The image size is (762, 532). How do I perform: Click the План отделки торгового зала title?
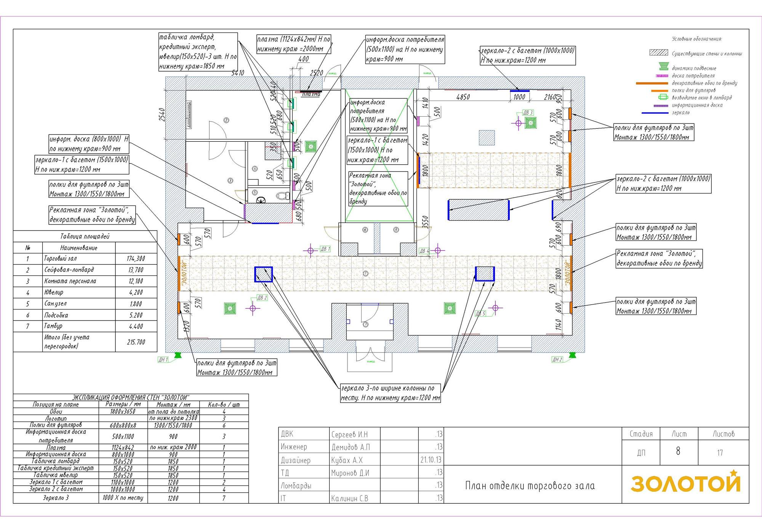click(530, 486)
